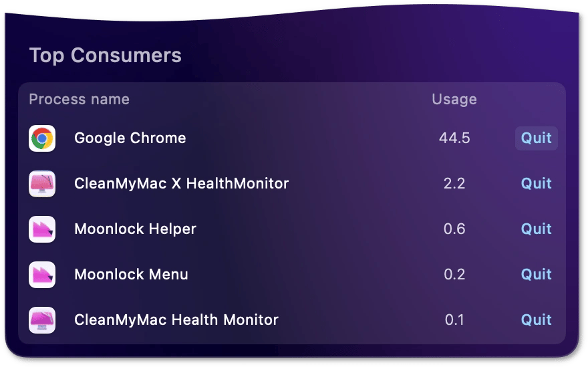Select the Google Chrome process name

(130, 138)
